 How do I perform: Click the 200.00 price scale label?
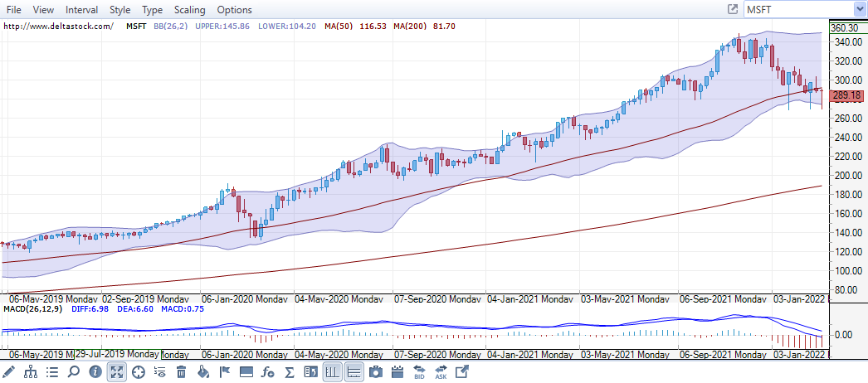click(847, 176)
